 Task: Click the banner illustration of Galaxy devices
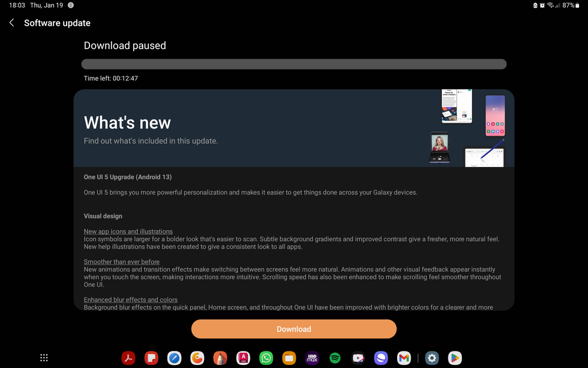(467, 128)
